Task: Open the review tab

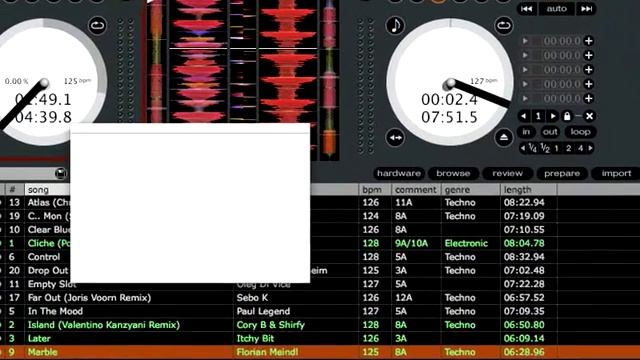Action: click(507, 173)
